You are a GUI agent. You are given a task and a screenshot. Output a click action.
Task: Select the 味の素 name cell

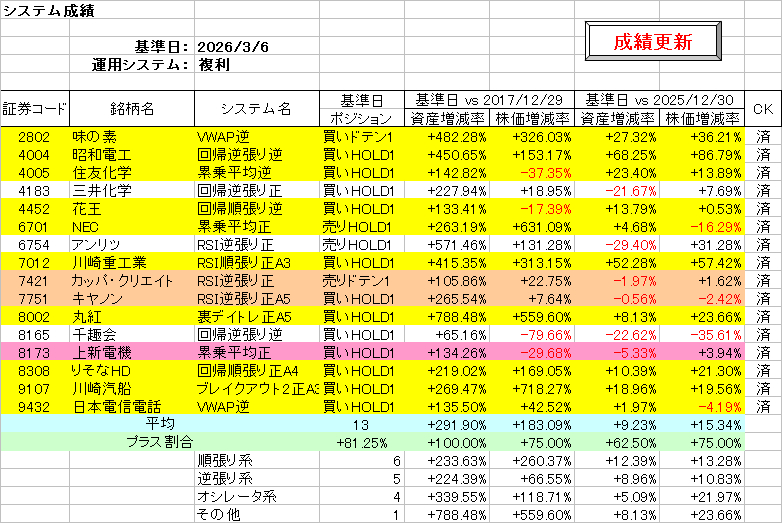pyautogui.click(x=132, y=137)
